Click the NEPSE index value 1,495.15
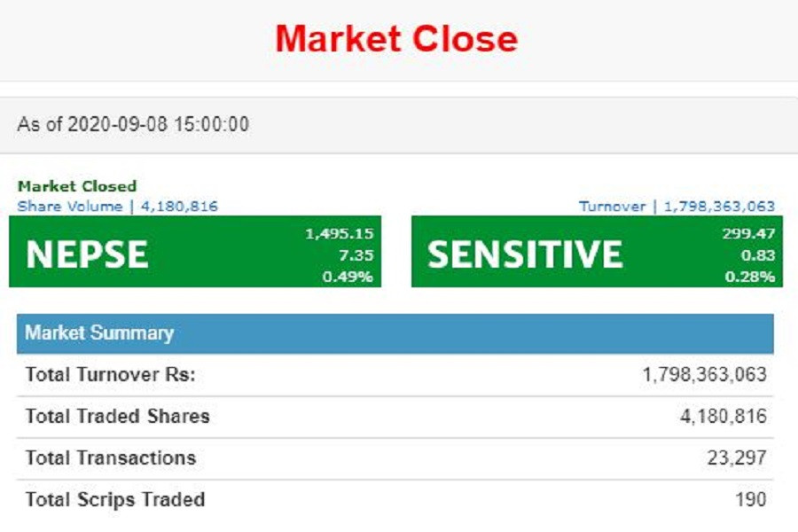This screenshot has height=532, width=798. point(339,234)
